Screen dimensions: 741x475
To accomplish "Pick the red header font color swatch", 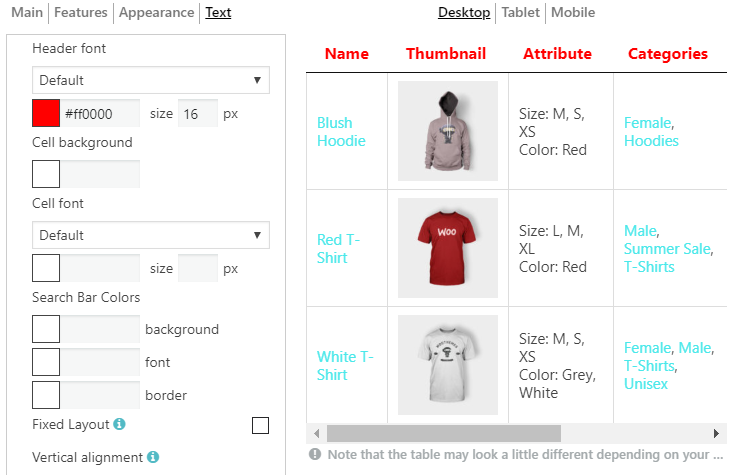I will pyautogui.click(x=46, y=113).
